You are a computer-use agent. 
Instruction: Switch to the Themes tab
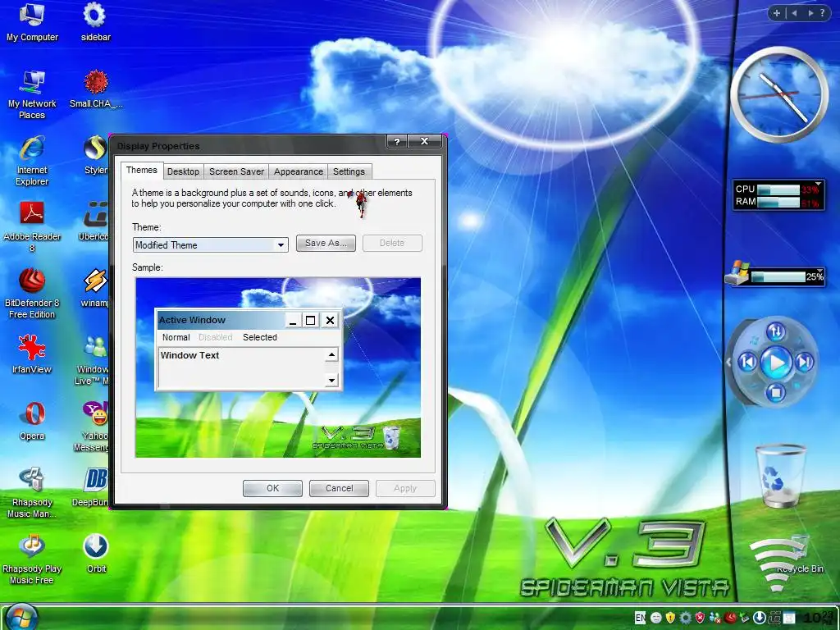(x=141, y=170)
